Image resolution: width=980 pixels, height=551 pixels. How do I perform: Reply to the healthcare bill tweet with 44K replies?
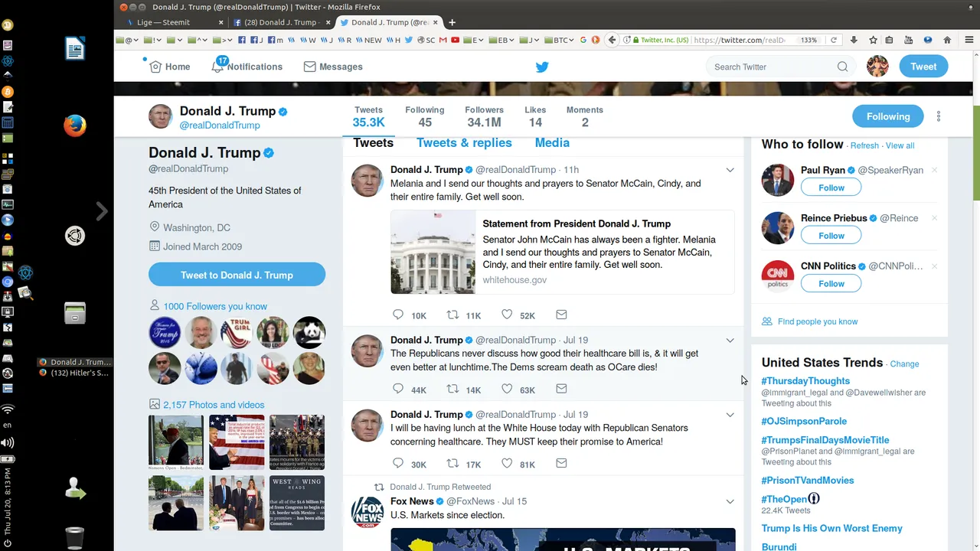[x=397, y=389]
